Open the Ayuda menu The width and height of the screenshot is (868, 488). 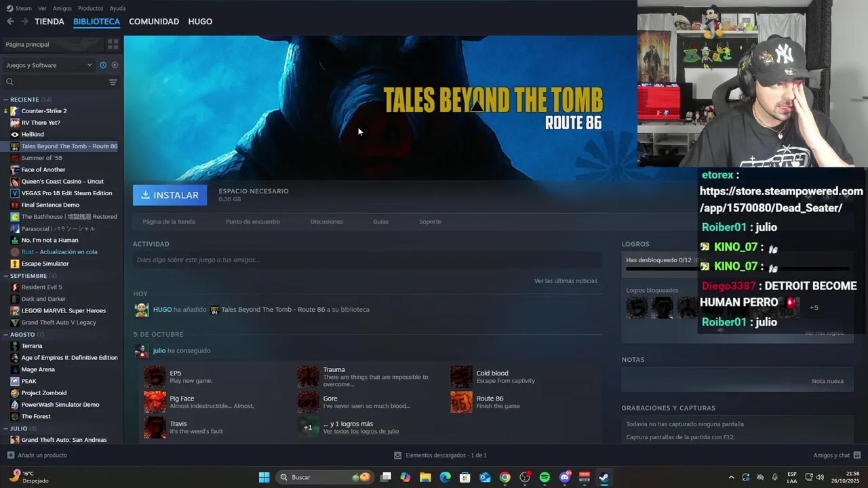[x=117, y=8]
